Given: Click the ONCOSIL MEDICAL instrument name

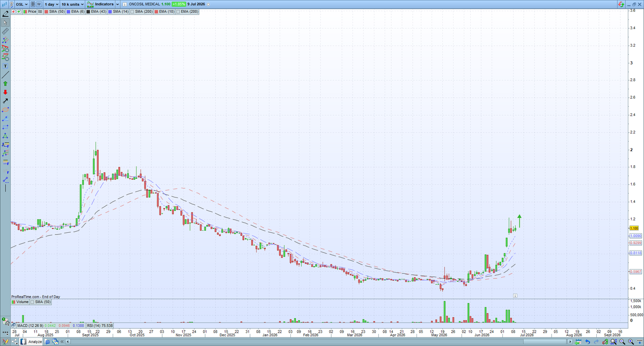Looking at the screenshot, I should pyautogui.click(x=144, y=4).
